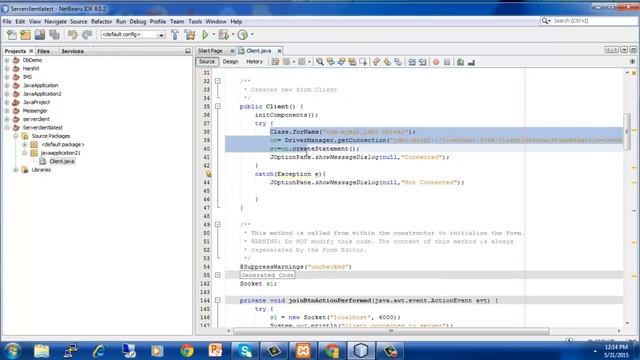The width and height of the screenshot is (640, 360).
Task: Expand the Libraries node
Action: (x=16, y=170)
